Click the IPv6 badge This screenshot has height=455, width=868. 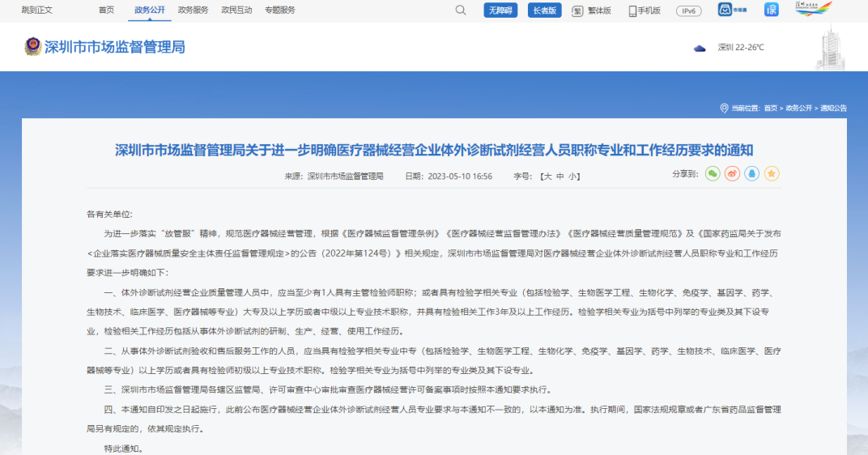pos(689,11)
